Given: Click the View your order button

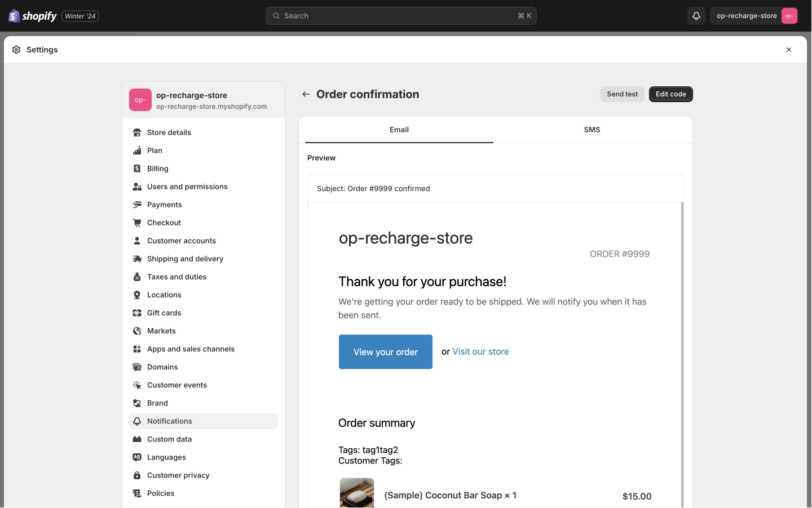Looking at the screenshot, I should [386, 352].
